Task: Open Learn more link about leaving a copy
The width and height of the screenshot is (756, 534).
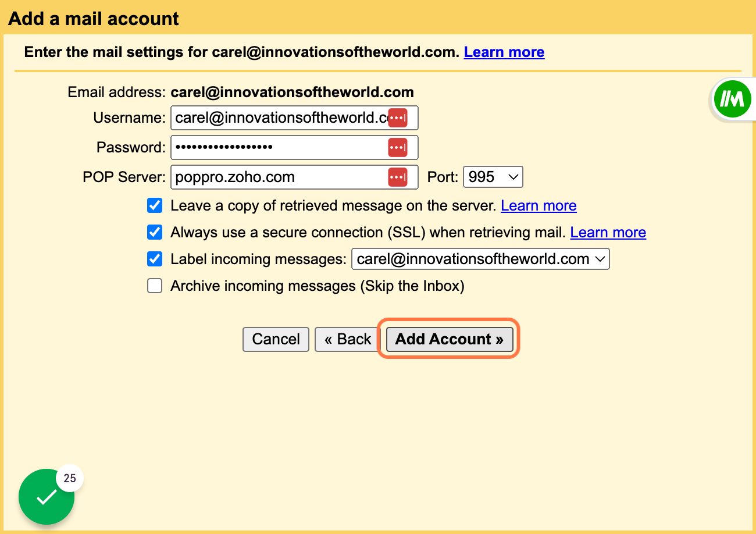Action: (x=539, y=205)
